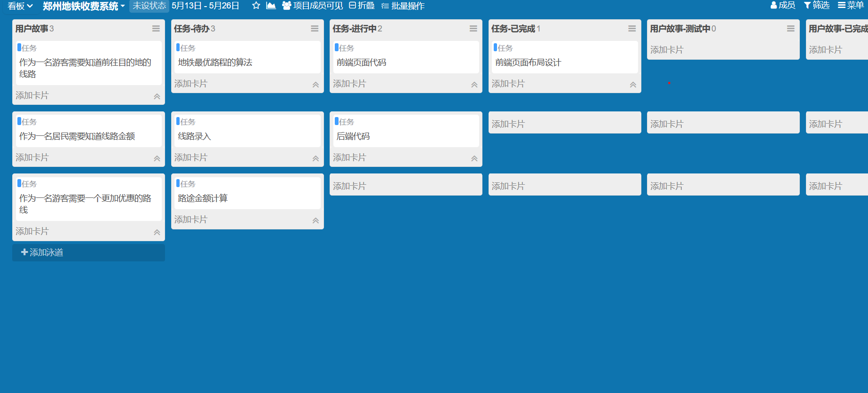Open the 看板 dropdown
This screenshot has width=868, height=393.
pos(20,6)
